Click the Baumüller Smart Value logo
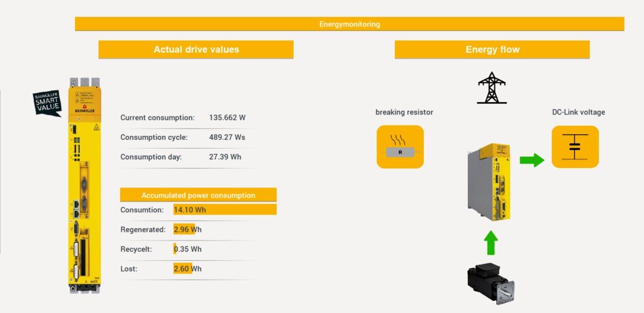644x313 pixels. coord(47,103)
